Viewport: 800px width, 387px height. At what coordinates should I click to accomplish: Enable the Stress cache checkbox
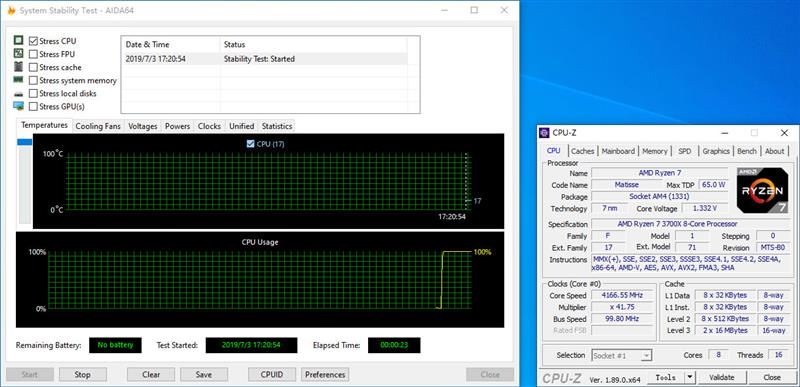click(33, 67)
